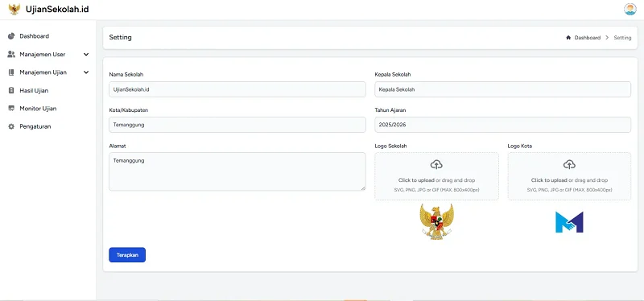
Task: Click the breadcrumb separator chevron
Action: (x=607, y=37)
